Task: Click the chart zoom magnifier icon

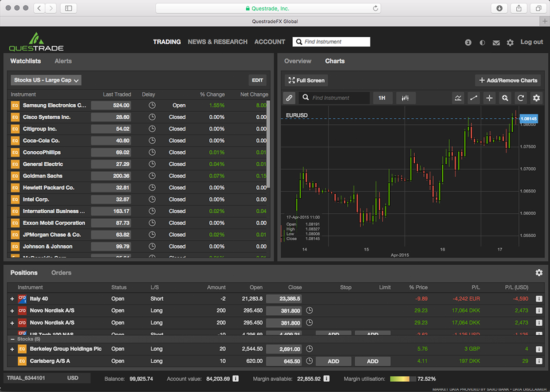Action: click(505, 98)
